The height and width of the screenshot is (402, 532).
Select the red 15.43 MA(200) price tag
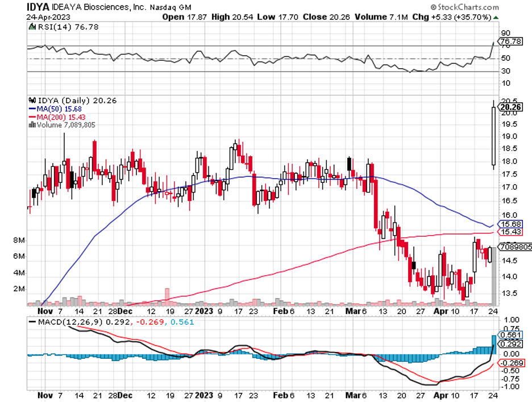click(x=508, y=232)
